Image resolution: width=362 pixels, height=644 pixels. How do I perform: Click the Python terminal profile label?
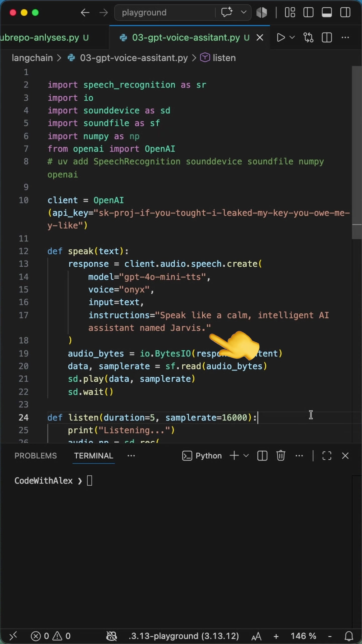tap(202, 456)
